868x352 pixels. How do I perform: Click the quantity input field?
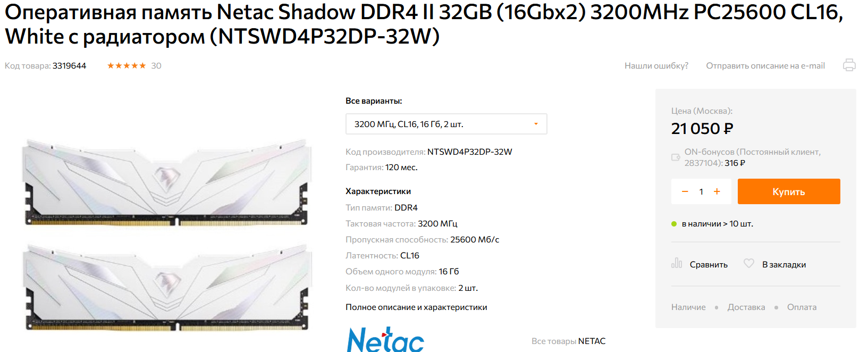point(701,191)
